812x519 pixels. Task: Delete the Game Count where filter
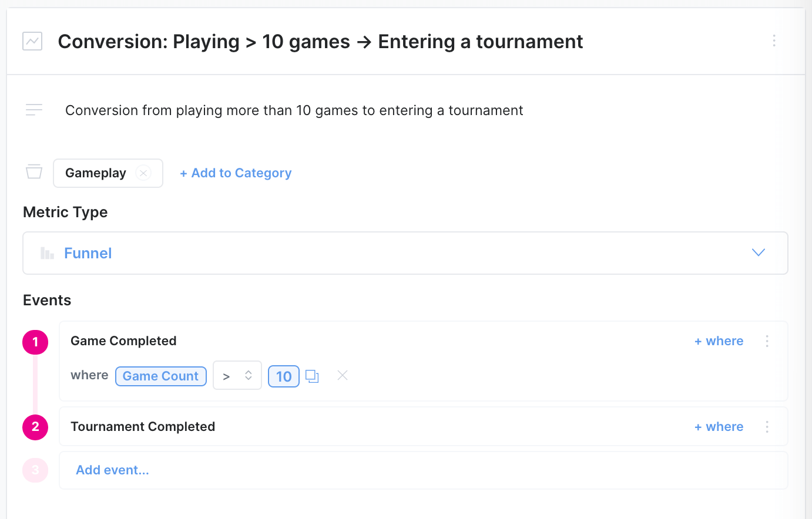pos(343,375)
